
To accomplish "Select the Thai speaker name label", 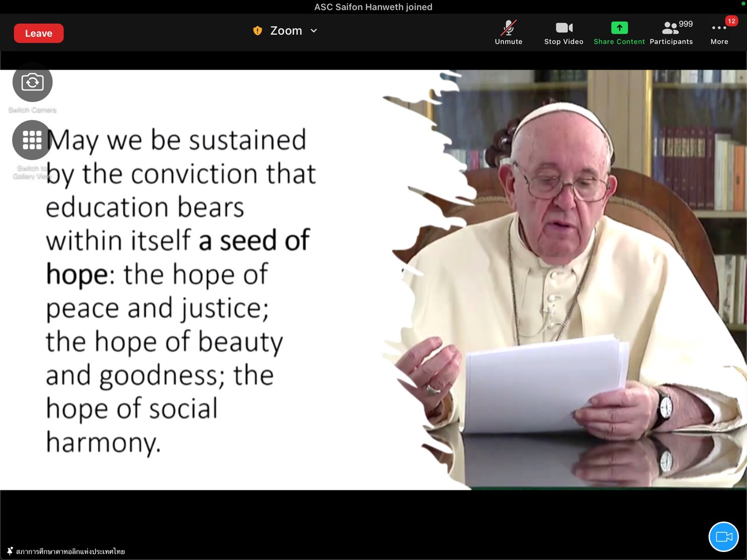I will [70, 551].
